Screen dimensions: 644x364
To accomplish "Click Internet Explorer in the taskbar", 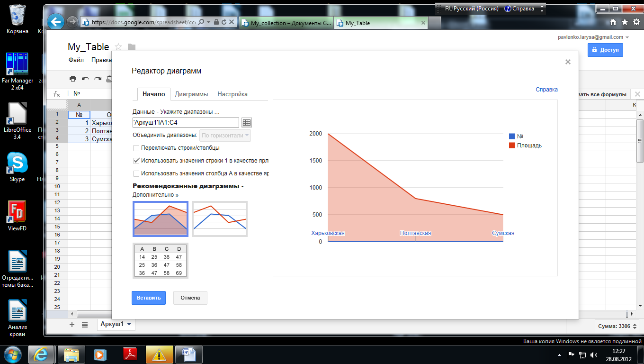I will pyautogui.click(x=41, y=354).
